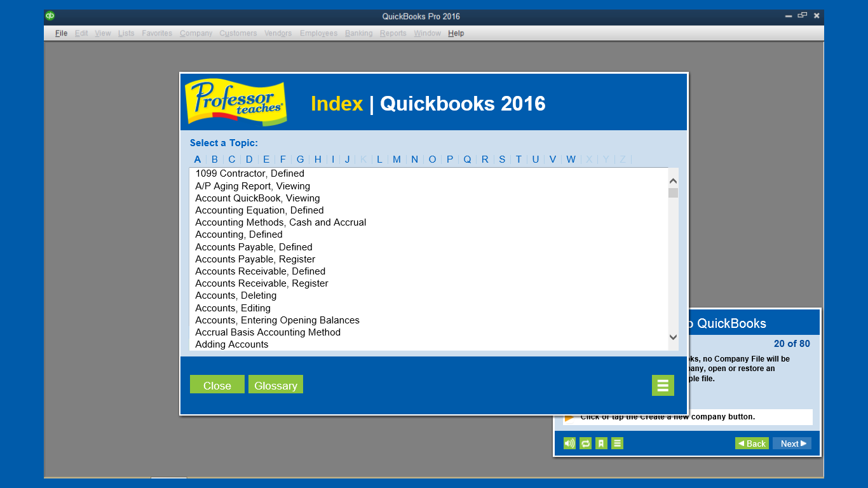This screenshot has height=488, width=868.
Task: Go Back in the lesson panel
Action: pos(752,444)
